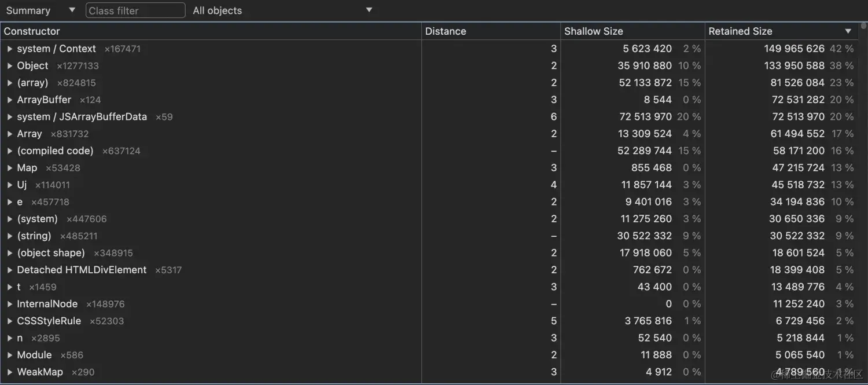Expand the WeakMap ×290 row
The width and height of the screenshot is (868, 385).
point(10,372)
